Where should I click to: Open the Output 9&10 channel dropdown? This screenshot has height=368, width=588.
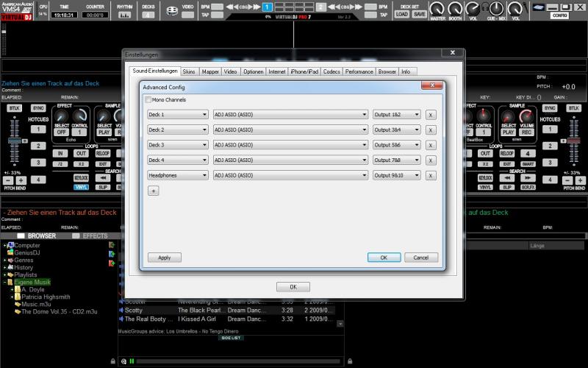(x=397, y=175)
